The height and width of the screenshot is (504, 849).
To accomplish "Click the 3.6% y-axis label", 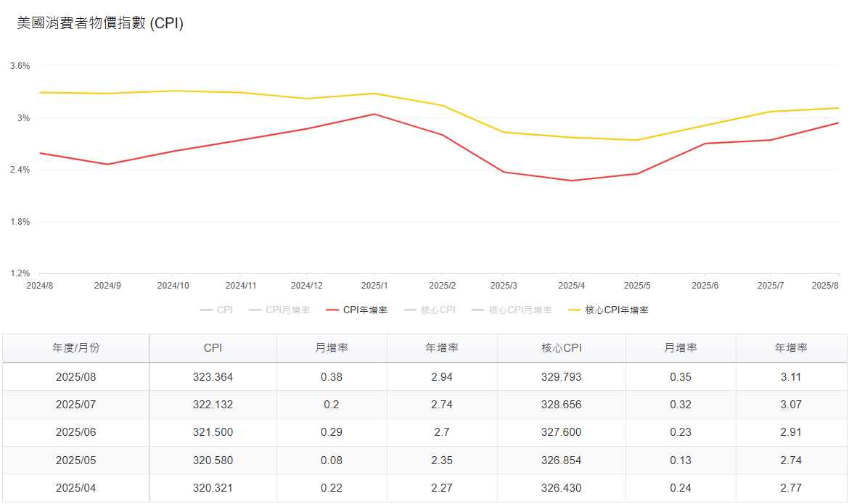I will click(20, 66).
